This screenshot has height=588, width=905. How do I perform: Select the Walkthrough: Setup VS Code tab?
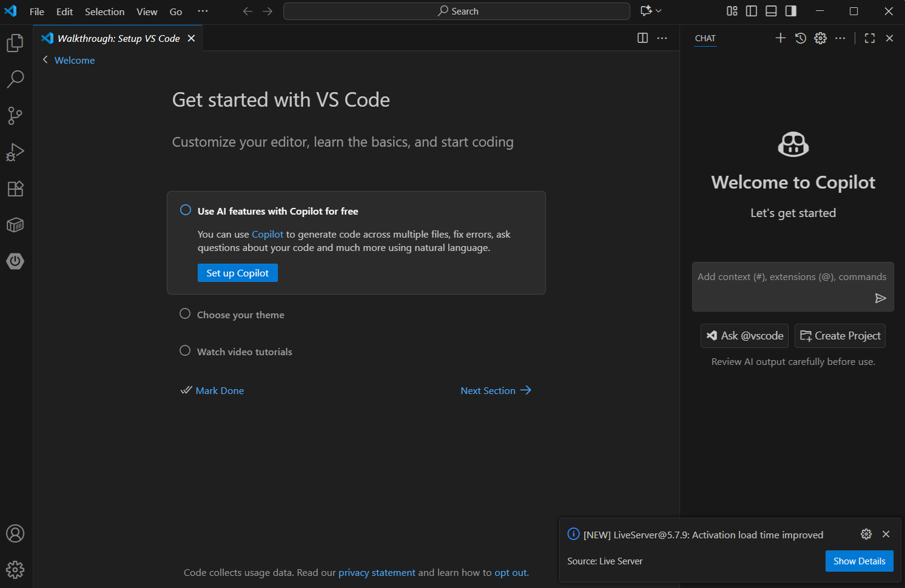tap(118, 38)
